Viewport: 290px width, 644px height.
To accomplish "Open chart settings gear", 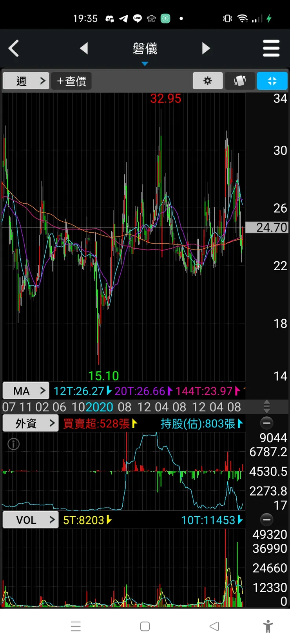I will pos(208,81).
